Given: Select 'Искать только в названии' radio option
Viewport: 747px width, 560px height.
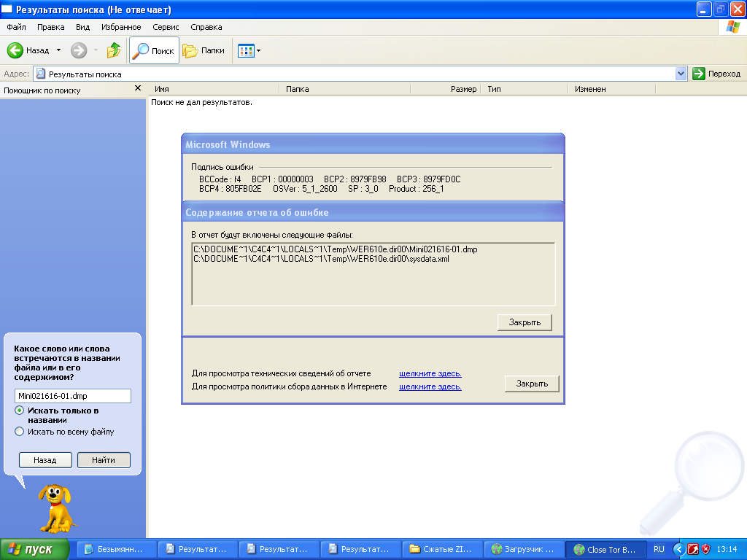Looking at the screenshot, I should click(x=20, y=411).
